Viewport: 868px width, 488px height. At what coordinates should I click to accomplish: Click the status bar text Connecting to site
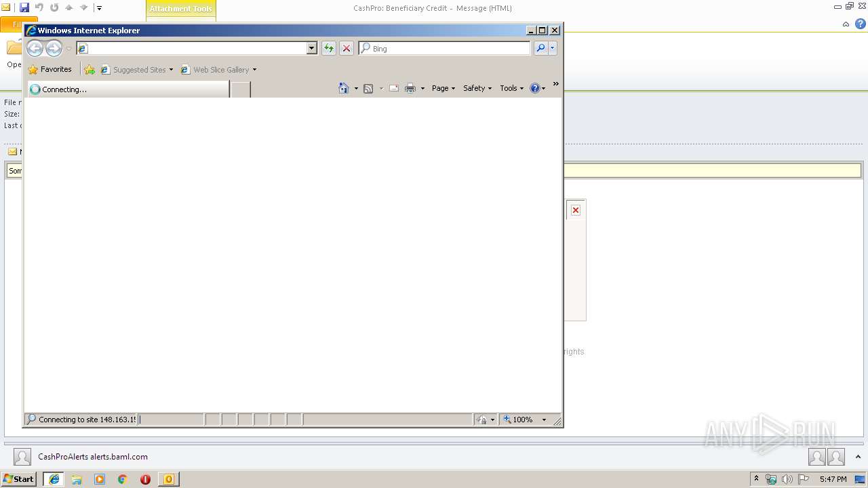pyautogui.click(x=87, y=420)
